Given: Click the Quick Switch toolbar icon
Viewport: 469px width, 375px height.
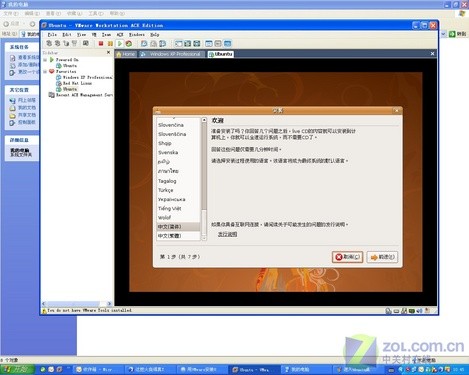Looking at the screenshot, I should 188,43.
